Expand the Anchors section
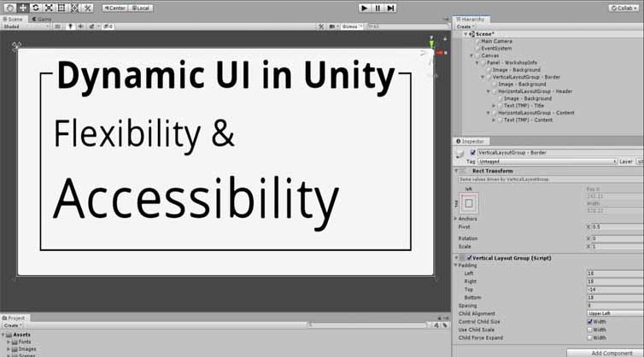Viewport: 644px width, 357px height. [456, 219]
